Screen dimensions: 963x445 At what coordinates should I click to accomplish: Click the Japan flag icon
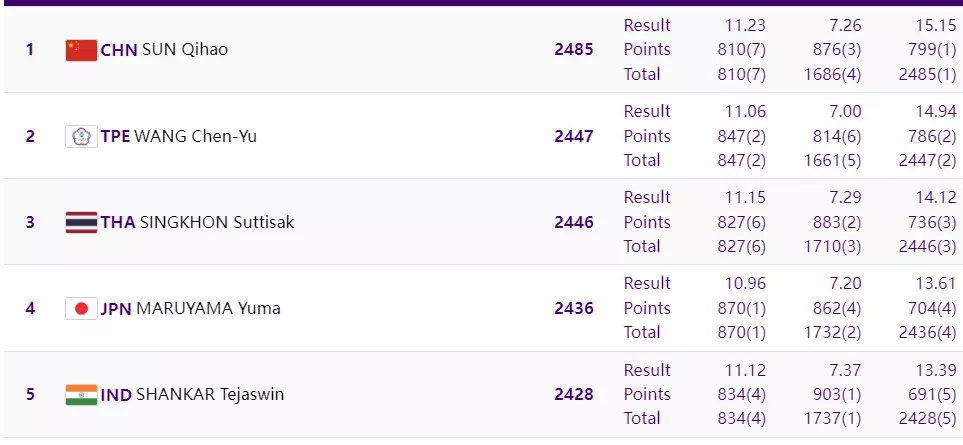coord(81,308)
